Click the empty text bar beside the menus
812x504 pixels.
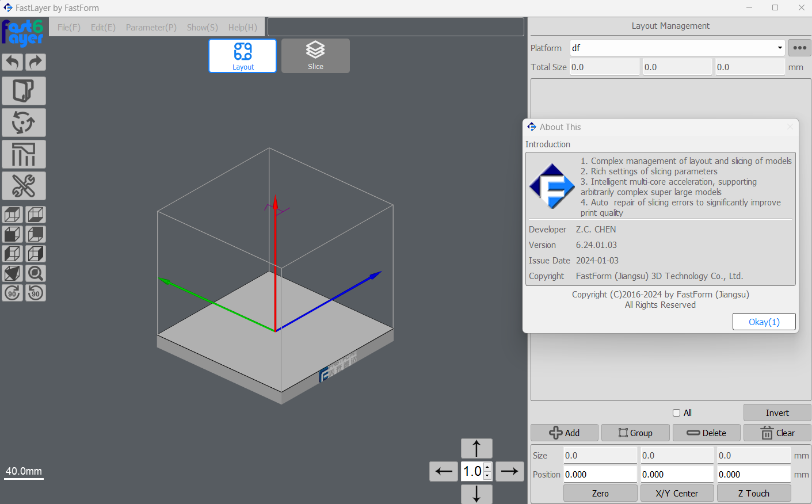[x=396, y=26]
